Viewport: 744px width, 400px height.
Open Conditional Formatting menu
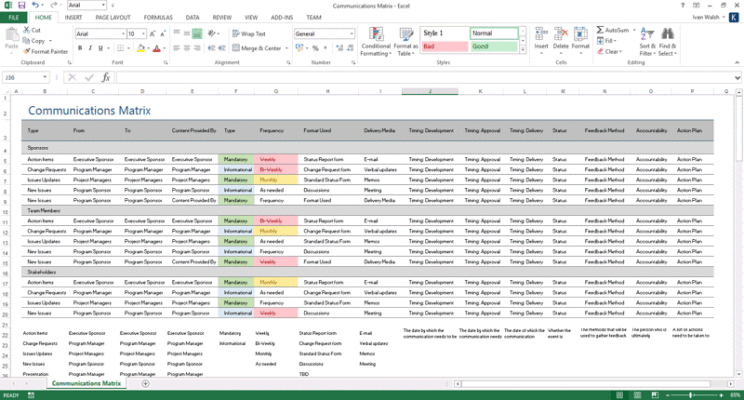point(376,42)
